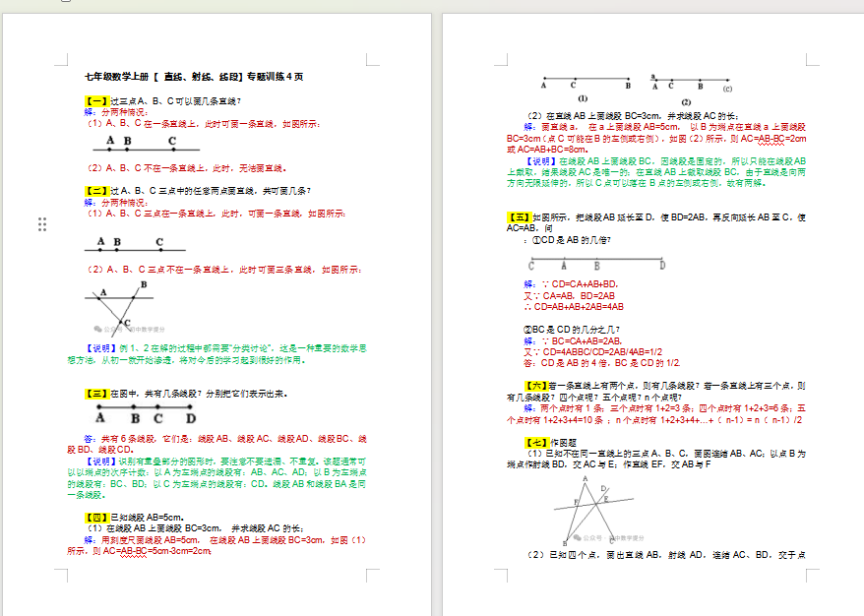Select the A B C D line segment figure
Viewport: 864px width, 616px height.
pos(146,414)
